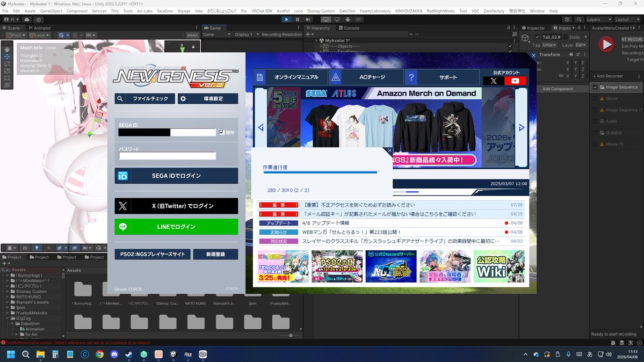This screenshot has height=362, width=644.
Task: Select the Scale tool in the Scene view
Action: [x=7, y=71]
